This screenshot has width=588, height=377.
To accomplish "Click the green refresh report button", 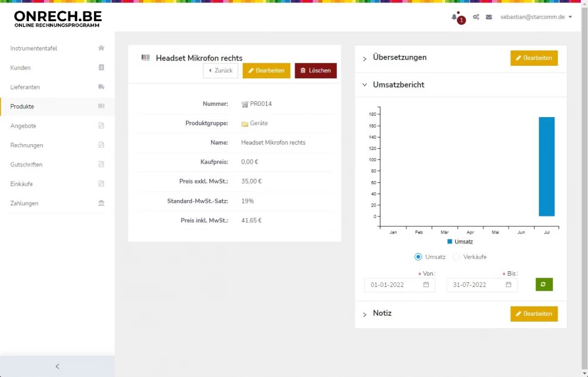I will click(x=544, y=285).
